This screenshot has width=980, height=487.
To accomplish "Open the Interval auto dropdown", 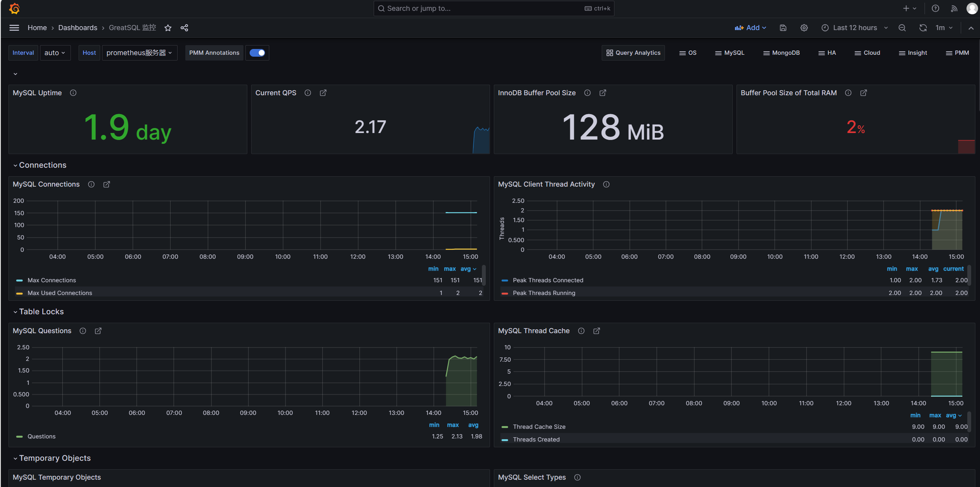I will [55, 53].
